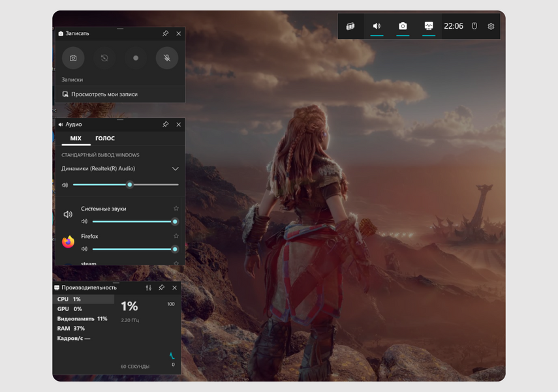Select the RAM 37% metric row
Image resolution: width=558 pixels, height=392 pixels.
tap(84, 328)
